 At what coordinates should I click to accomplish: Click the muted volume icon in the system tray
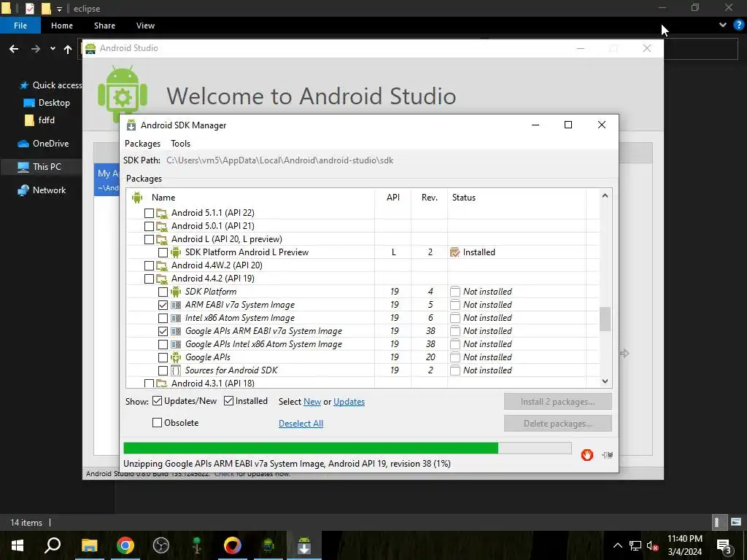pyautogui.click(x=651, y=545)
